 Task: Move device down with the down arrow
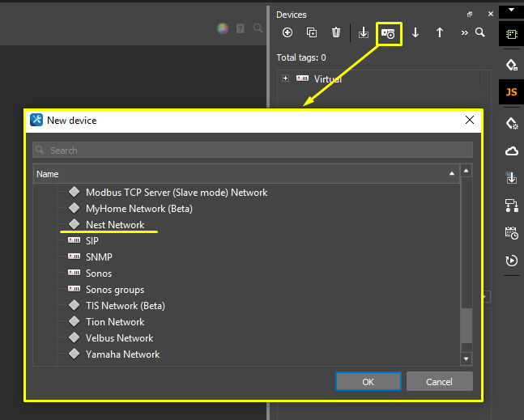point(415,33)
